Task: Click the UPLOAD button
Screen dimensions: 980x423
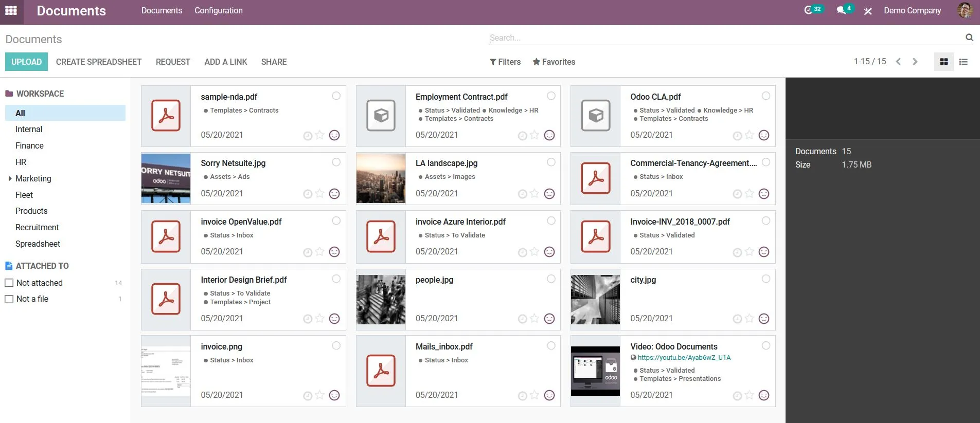Action: [x=27, y=62]
